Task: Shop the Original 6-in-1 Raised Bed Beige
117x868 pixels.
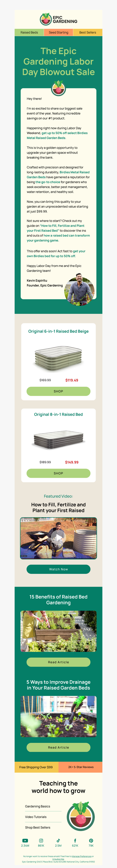Action: (58, 391)
